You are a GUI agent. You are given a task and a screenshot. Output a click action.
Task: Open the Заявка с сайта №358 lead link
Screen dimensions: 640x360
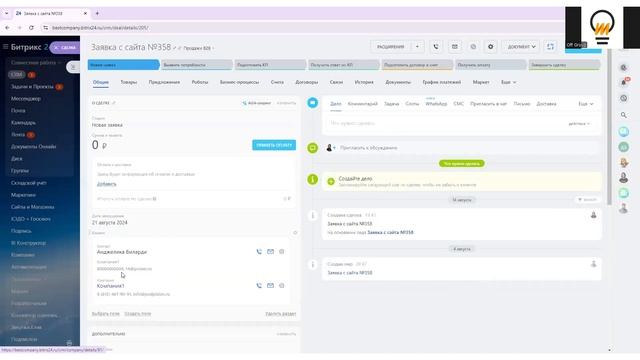390,232
